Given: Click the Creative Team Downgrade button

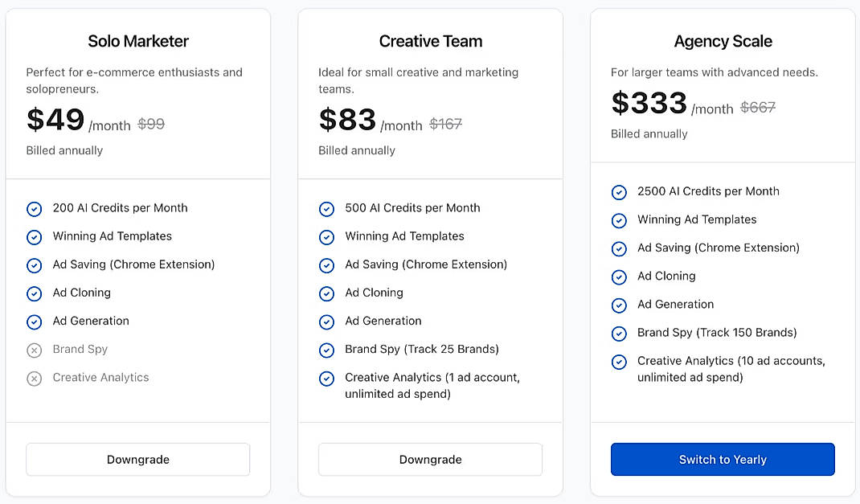Looking at the screenshot, I should pyautogui.click(x=430, y=460).
